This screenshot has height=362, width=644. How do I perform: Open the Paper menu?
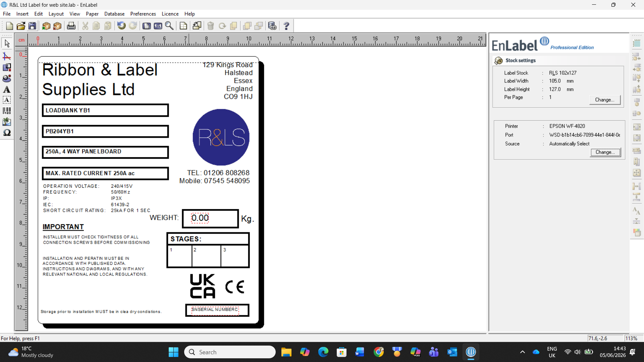[x=92, y=14]
